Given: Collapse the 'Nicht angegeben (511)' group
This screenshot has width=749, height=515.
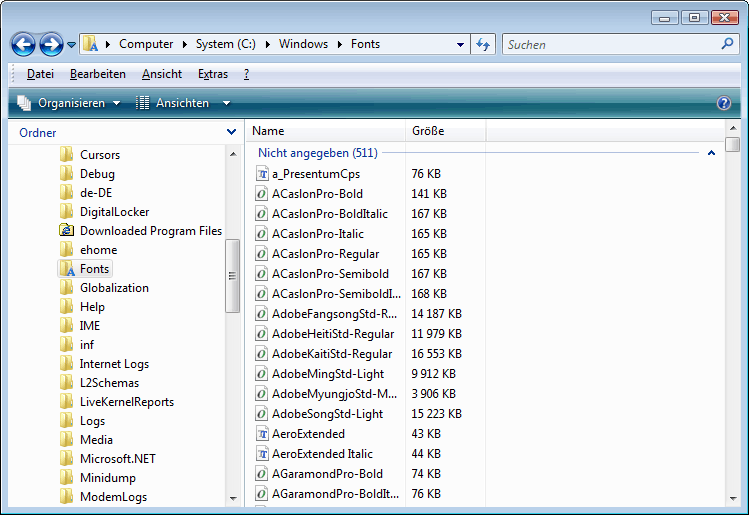Looking at the screenshot, I should 711,153.
